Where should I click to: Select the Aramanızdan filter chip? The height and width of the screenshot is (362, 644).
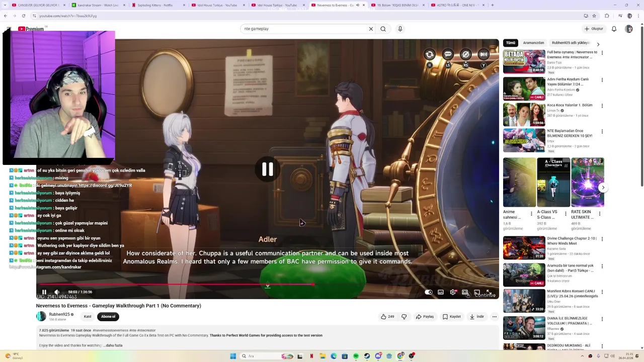pos(533,43)
